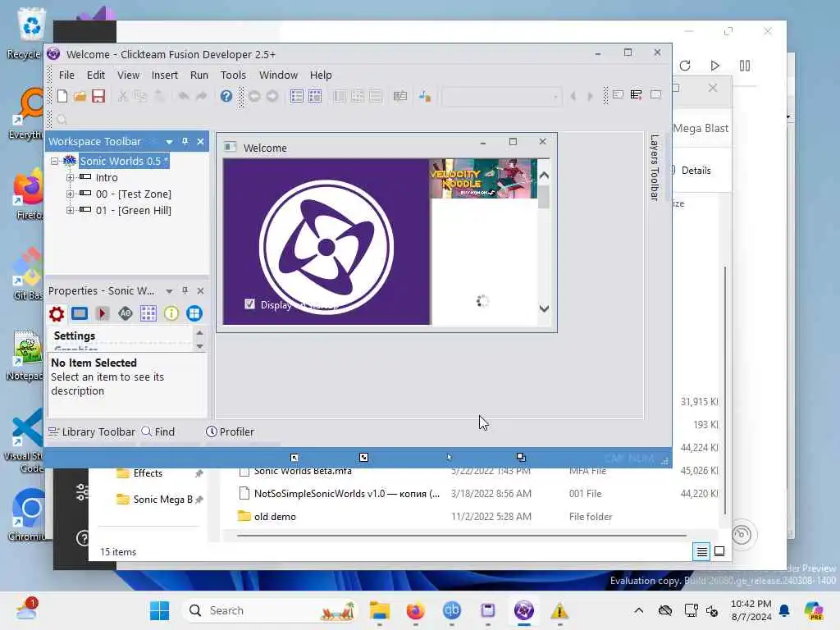Open the Layers Toolbar side tab
This screenshot has height=630, width=840.
654,167
